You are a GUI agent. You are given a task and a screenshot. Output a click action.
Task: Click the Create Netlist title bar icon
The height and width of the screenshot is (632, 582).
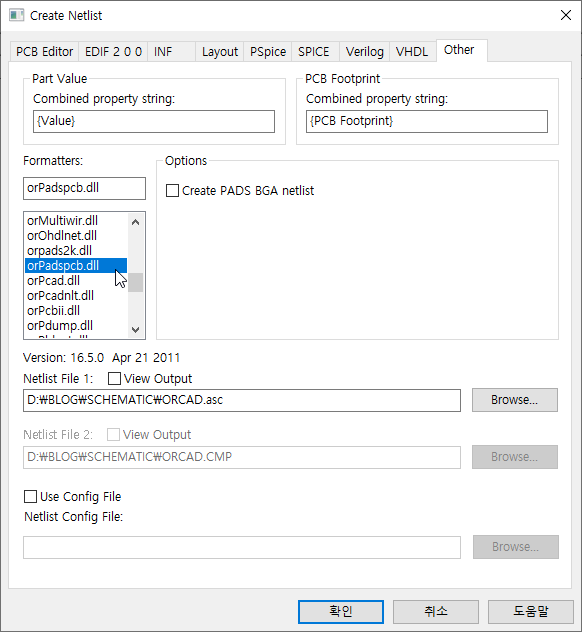17,15
